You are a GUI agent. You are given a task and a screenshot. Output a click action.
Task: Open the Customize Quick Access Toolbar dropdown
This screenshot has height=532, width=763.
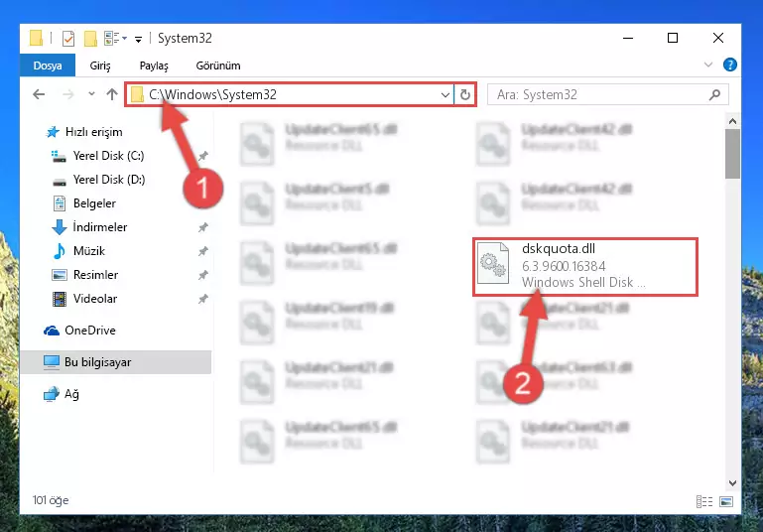click(138, 40)
